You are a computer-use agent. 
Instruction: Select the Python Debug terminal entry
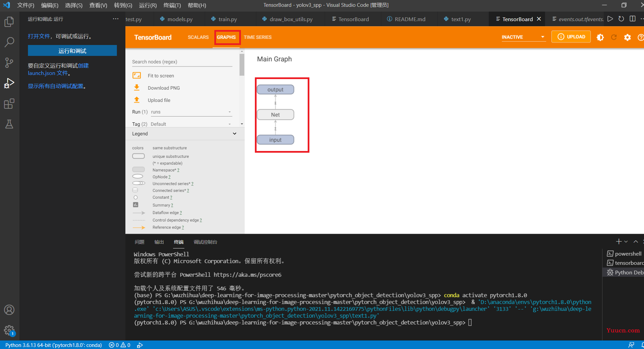point(624,272)
